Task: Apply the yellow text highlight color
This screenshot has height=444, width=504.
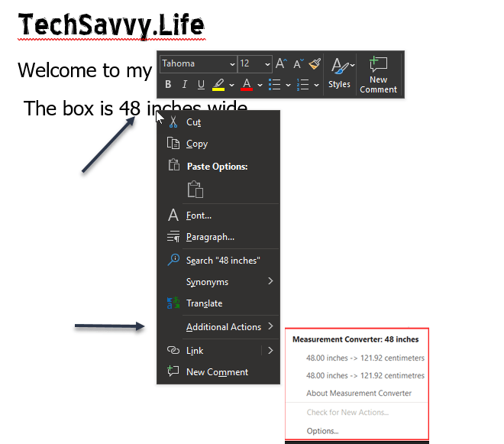Action: click(218, 85)
